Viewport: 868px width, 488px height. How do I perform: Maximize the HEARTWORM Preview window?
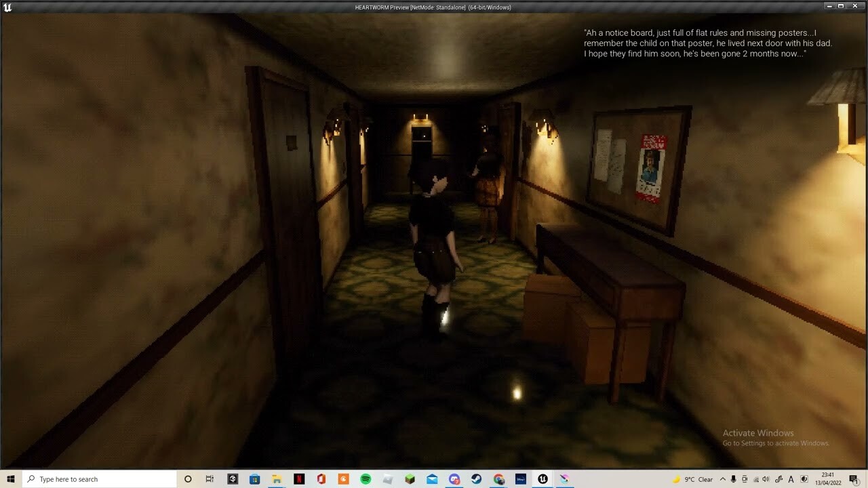click(841, 6)
